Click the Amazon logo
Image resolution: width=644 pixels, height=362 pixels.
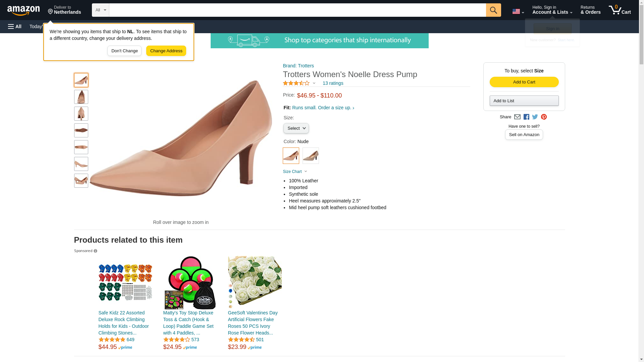23,10
